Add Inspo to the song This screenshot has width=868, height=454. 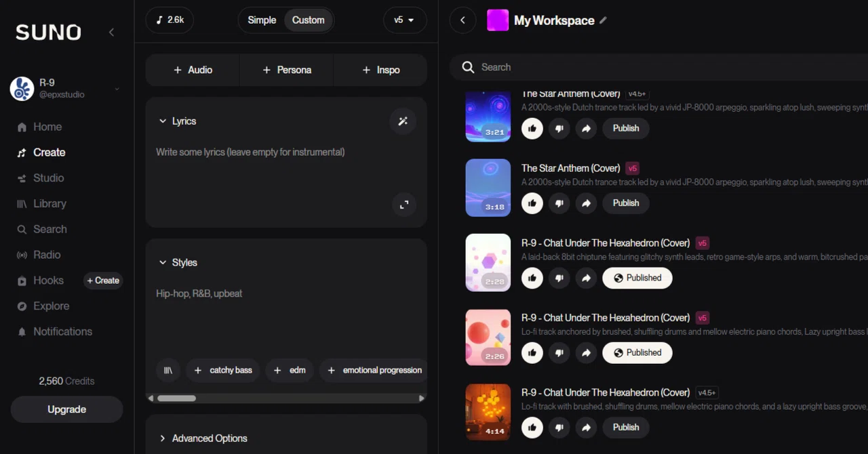click(x=381, y=70)
